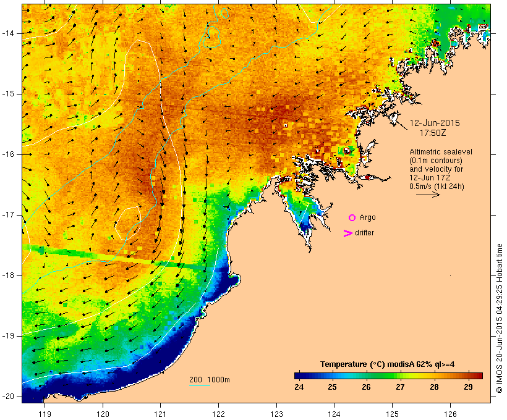Click the '25' color bar tick label
Viewport: 507px width, 420px height.
333,387
